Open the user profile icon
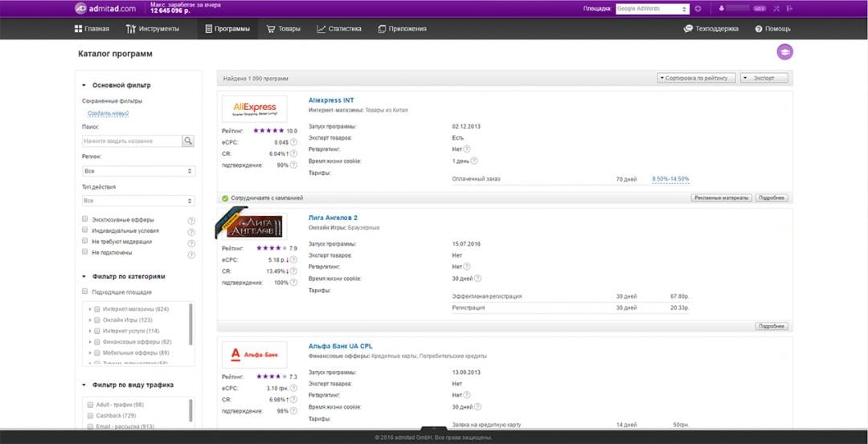Screen dimensions: 868x444 (x=721, y=8)
